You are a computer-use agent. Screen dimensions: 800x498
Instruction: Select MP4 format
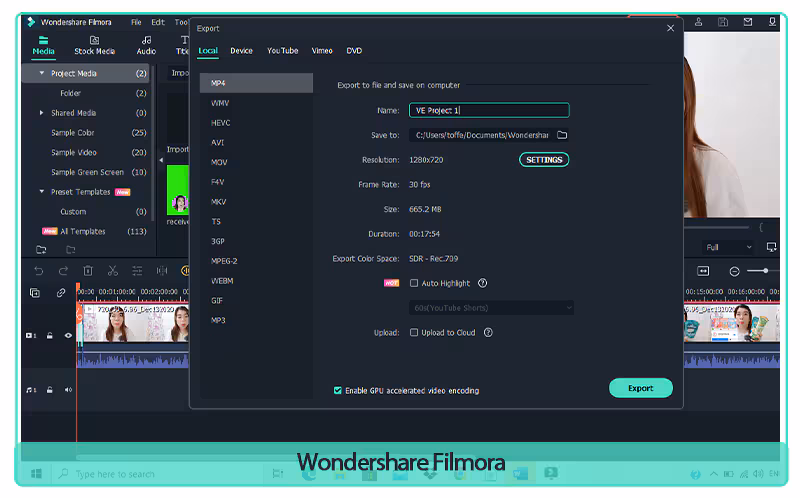pyautogui.click(x=256, y=83)
